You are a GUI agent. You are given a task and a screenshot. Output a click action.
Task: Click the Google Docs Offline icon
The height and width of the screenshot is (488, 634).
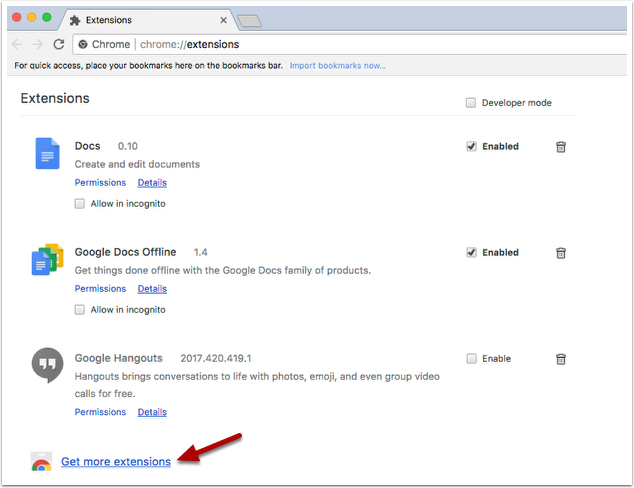(47, 259)
